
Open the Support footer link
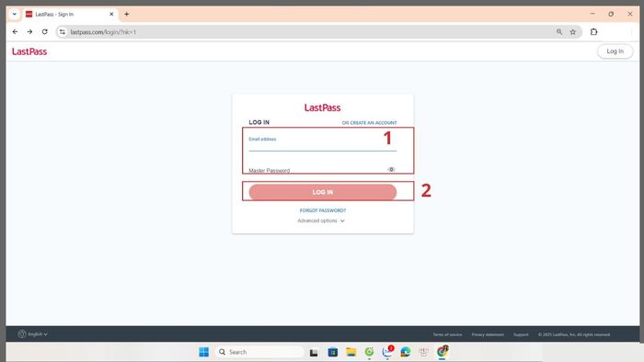[521, 334]
